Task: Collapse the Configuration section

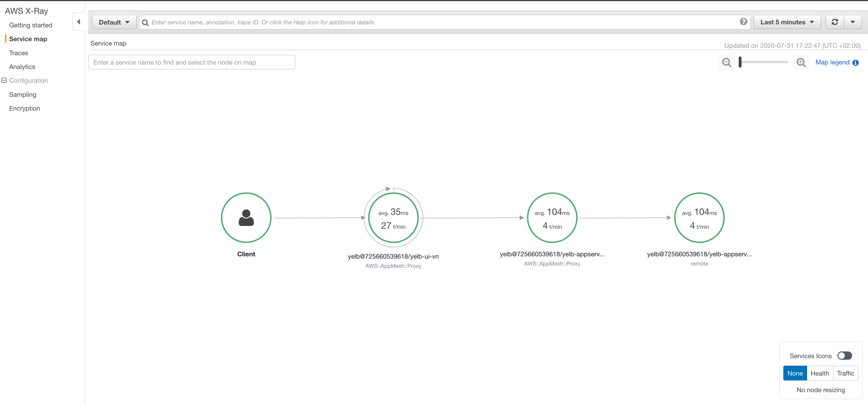Action: click(x=4, y=80)
